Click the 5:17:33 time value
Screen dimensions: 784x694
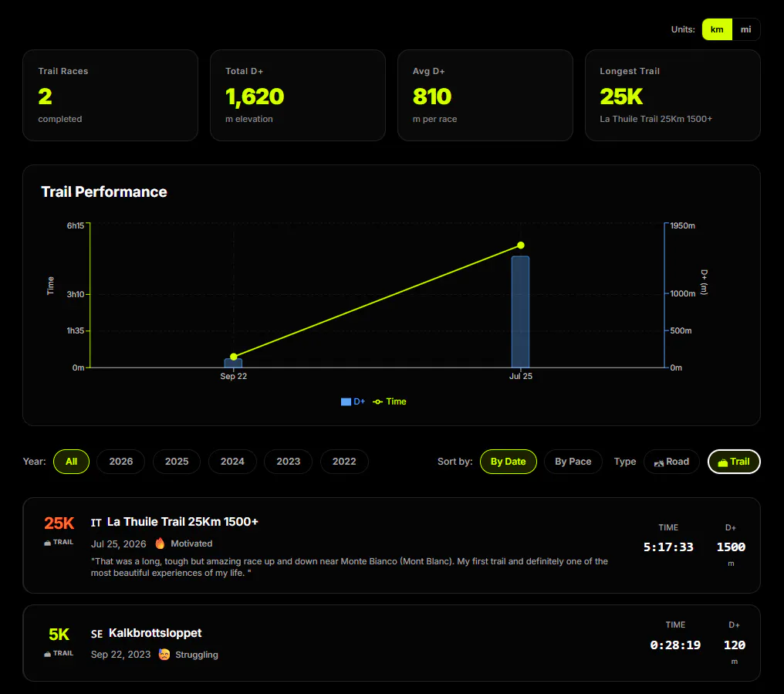tap(668, 547)
